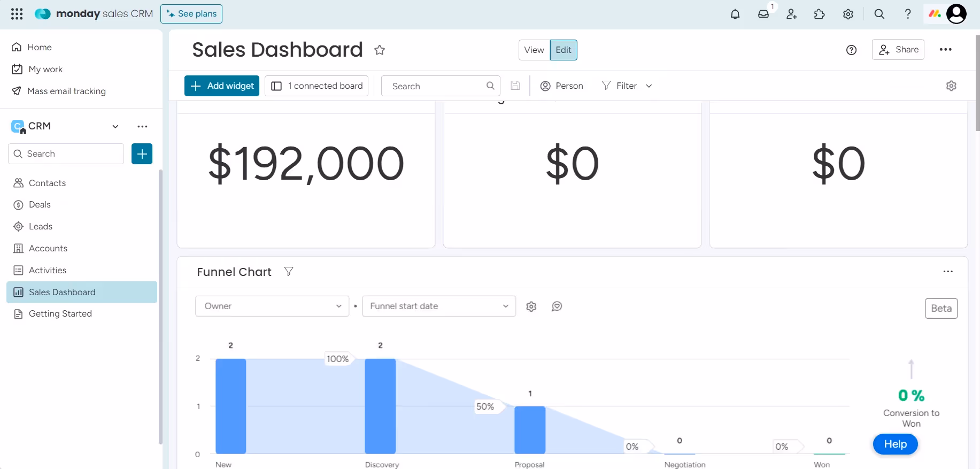Click the Beta badge
Viewport: 980px width, 469px height.
click(942, 309)
